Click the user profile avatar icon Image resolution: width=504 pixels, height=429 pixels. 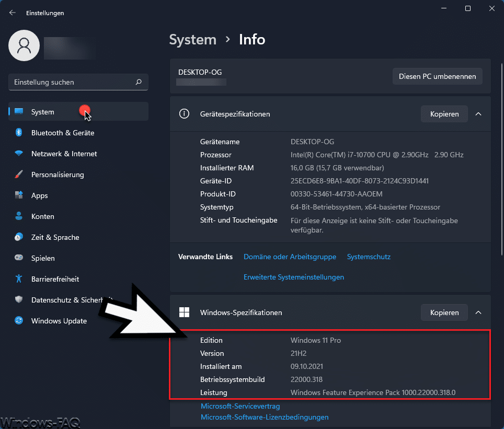point(24,45)
